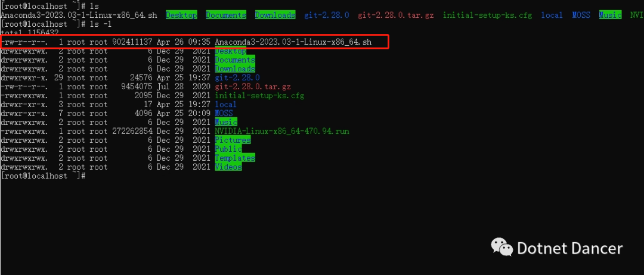Click file size 902411137
Image resolution: width=644 pixels, height=275 pixels.
(x=132, y=42)
